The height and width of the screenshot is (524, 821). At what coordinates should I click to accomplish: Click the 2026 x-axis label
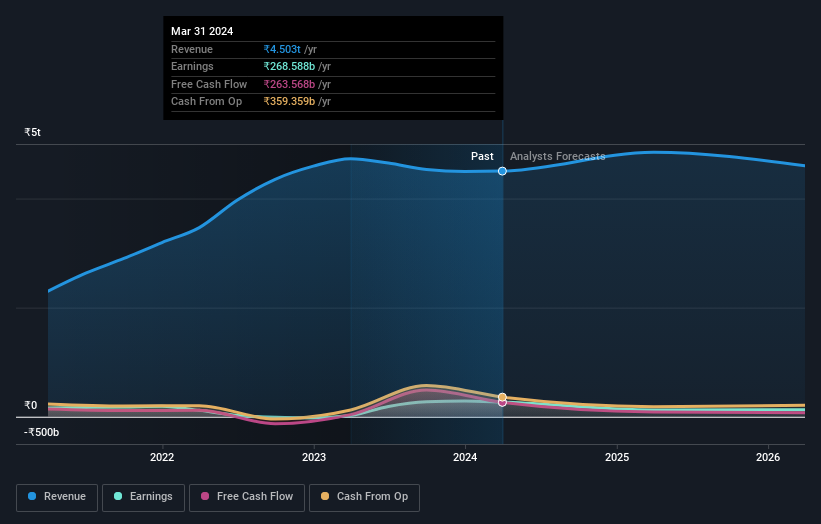coord(768,458)
